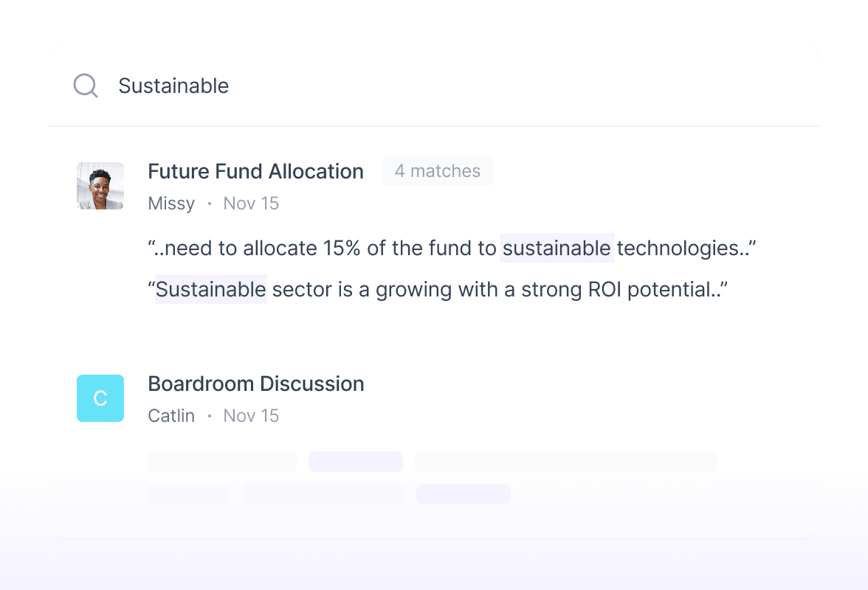This screenshot has width=868, height=590.
Task: Select the author name "Catlin"
Action: pos(171,416)
